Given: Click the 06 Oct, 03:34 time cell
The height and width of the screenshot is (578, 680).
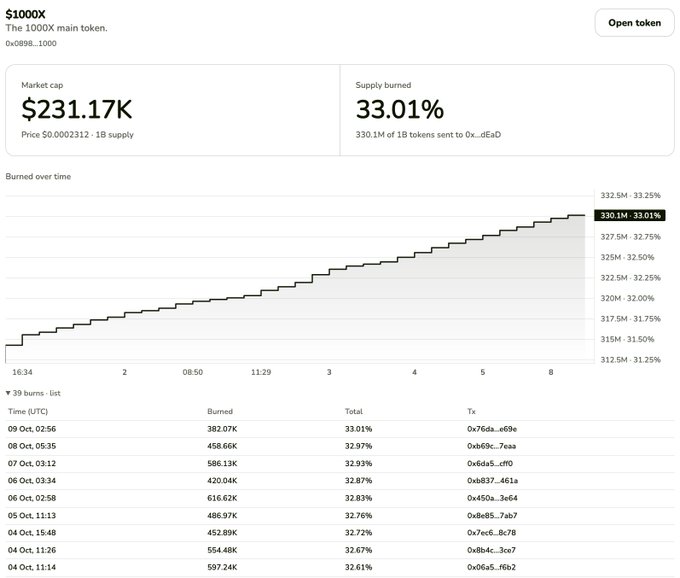Looking at the screenshot, I should click(x=32, y=480).
